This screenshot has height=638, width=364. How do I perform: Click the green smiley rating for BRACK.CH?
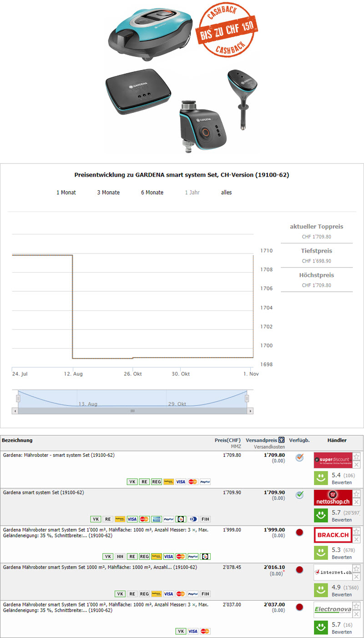[321, 552]
